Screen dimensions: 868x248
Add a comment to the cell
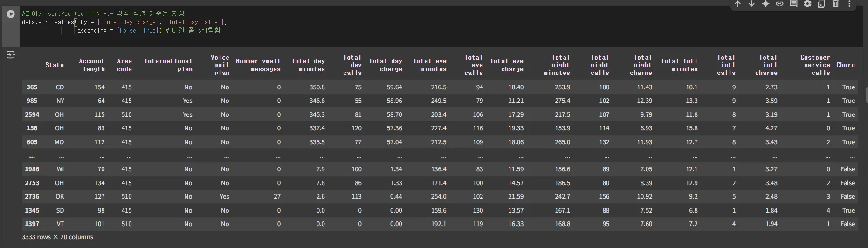[x=793, y=4]
